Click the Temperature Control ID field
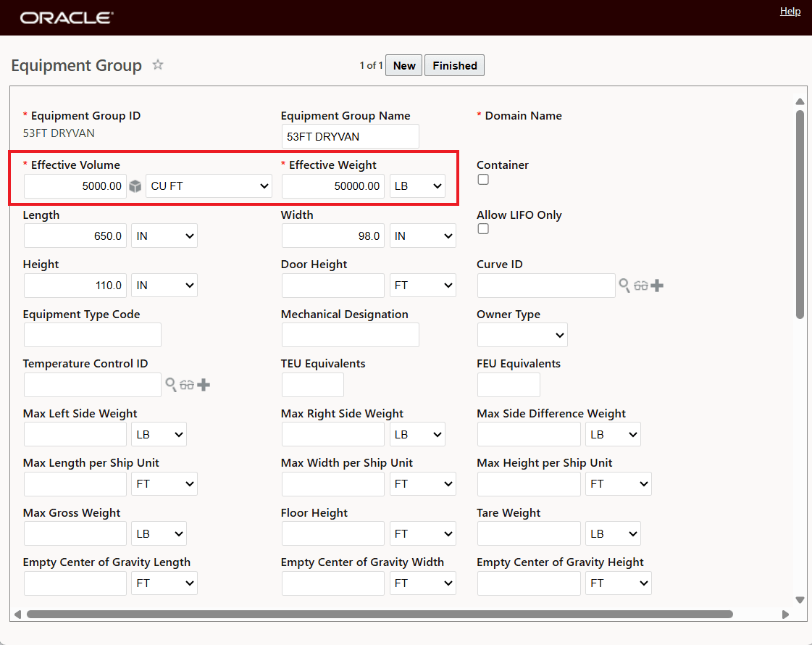Viewport: 812px width, 645px height. click(x=92, y=385)
